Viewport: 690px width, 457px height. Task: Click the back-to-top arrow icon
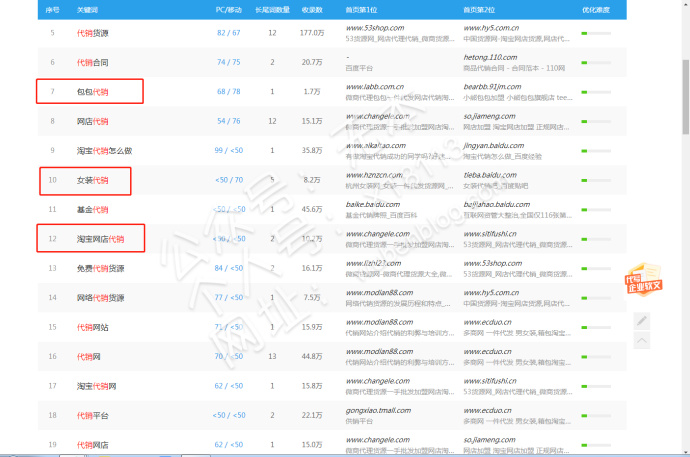642,340
